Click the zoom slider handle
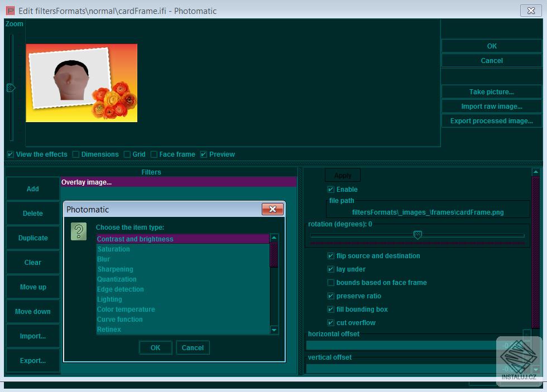Screen dimensions: 547x392 point(11,88)
